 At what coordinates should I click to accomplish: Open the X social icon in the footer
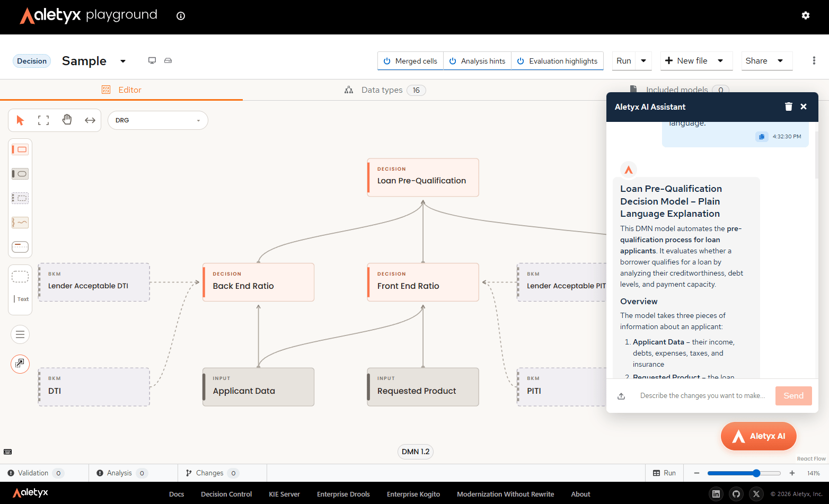pos(756,494)
